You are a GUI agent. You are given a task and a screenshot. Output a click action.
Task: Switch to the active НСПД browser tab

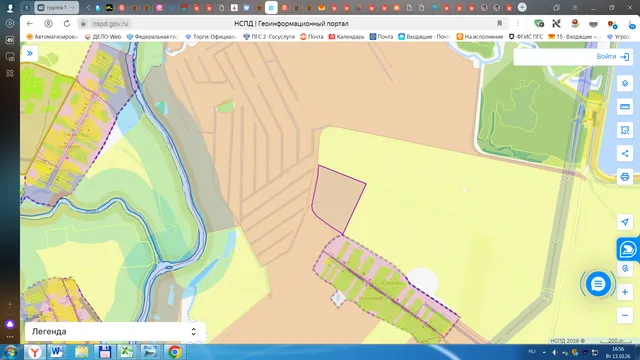[x=271, y=7]
